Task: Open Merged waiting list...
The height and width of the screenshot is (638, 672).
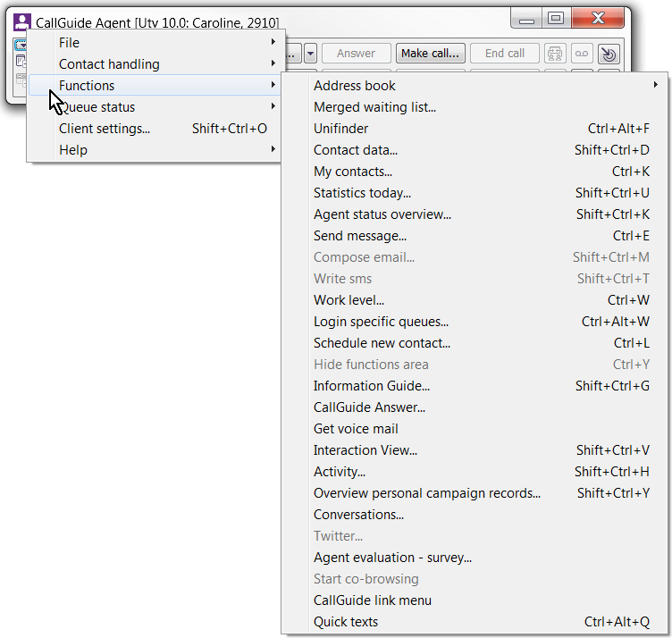Action: coord(374,107)
